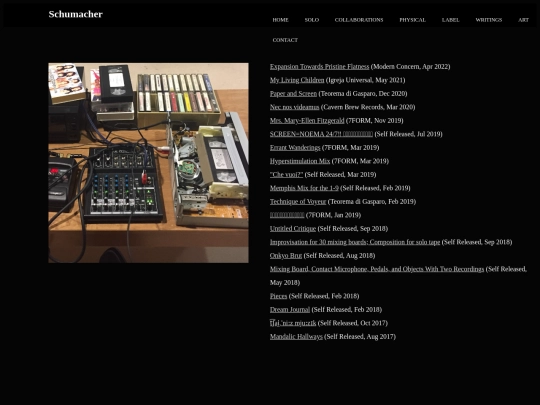Open Mrs. Mary-Ellen Fitzgerald link
This screenshot has width=540, height=405.
[x=307, y=121]
